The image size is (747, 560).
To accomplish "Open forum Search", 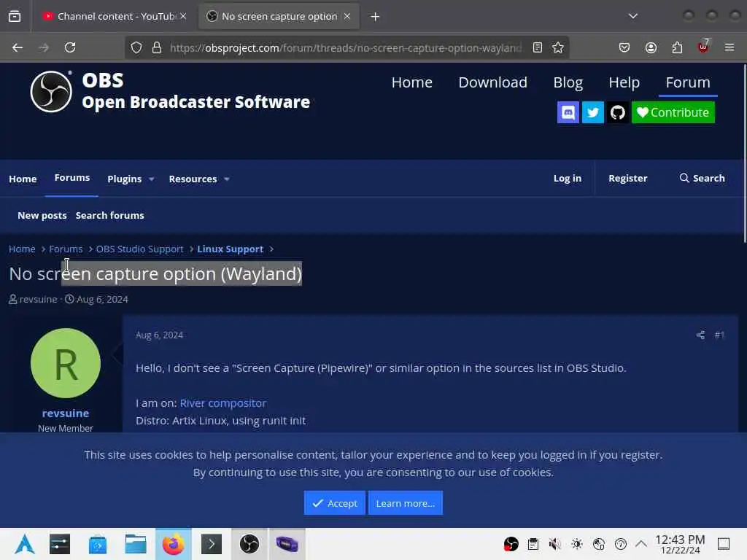I will pos(703,178).
